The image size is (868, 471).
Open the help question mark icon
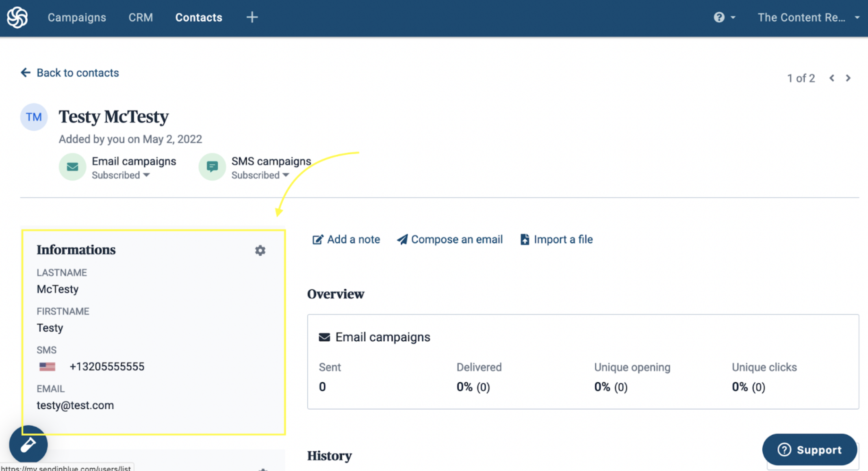pyautogui.click(x=719, y=17)
